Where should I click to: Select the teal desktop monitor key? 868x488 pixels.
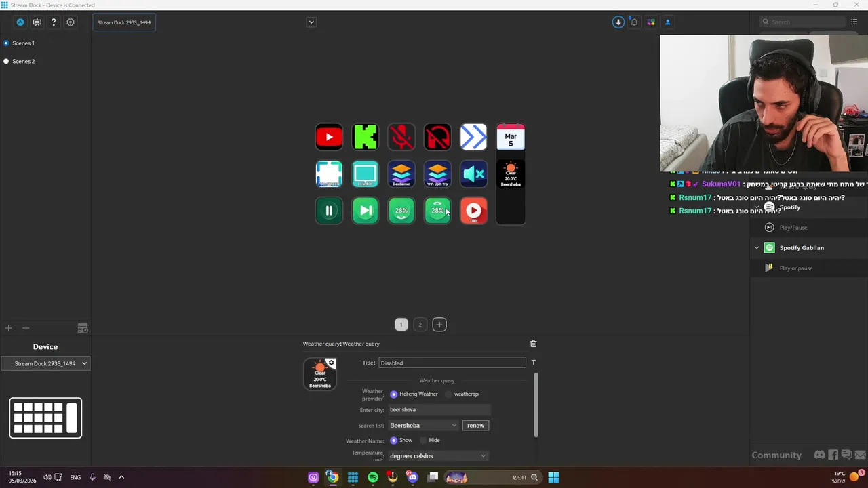point(365,174)
